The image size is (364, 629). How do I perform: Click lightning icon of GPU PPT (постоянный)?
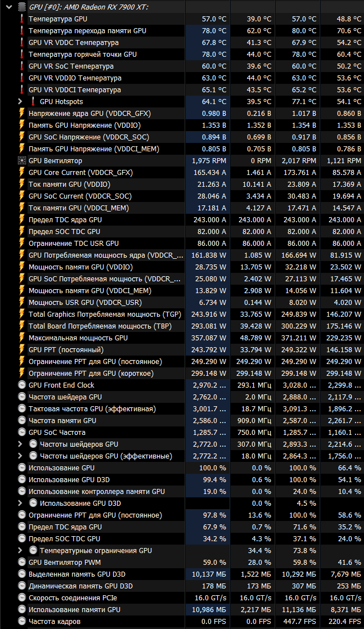coord(22,350)
